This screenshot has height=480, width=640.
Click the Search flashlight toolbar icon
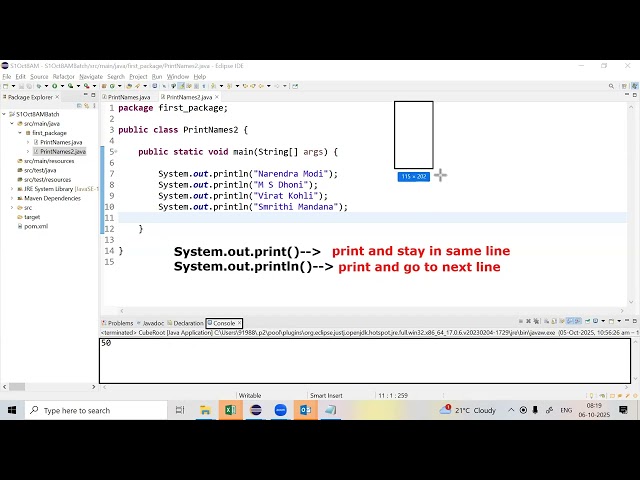137,86
